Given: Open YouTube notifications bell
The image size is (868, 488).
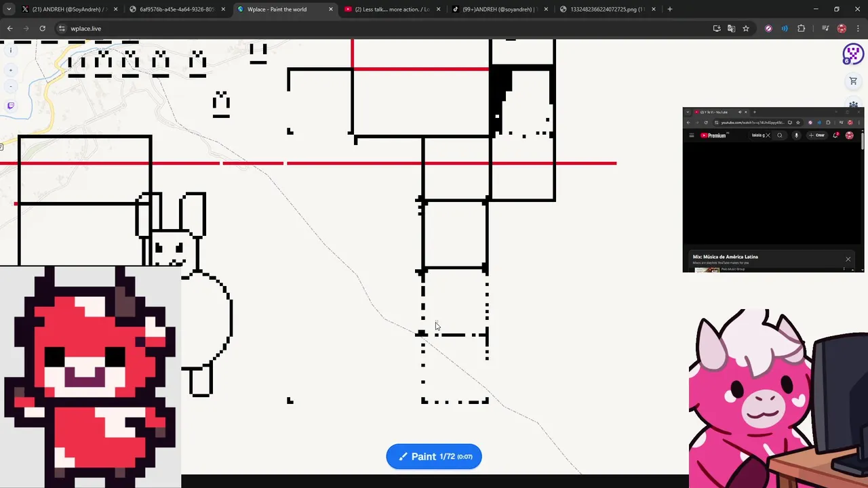Looking at the screenshot, I should 835,136.
